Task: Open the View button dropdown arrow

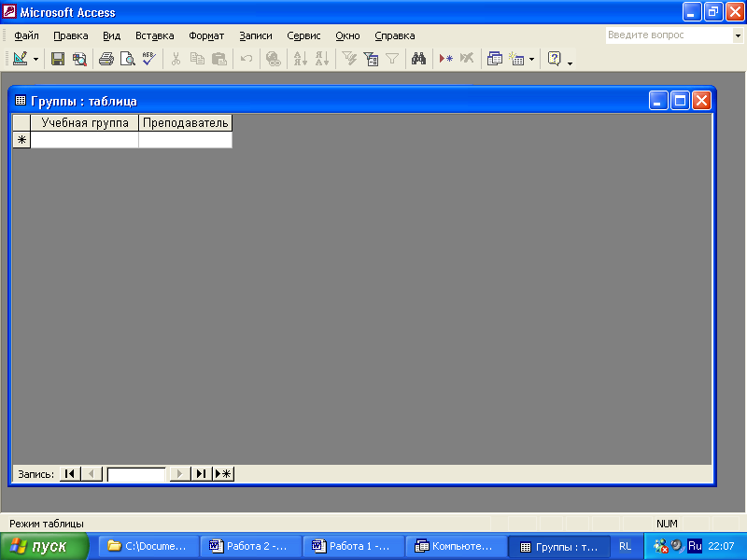Action: coord(35,59)
